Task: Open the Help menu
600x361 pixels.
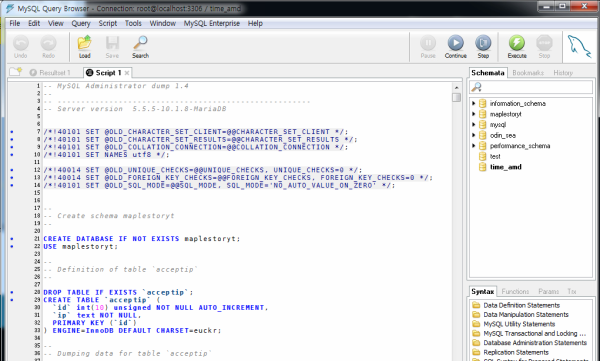Action: (x=255, y=23)
